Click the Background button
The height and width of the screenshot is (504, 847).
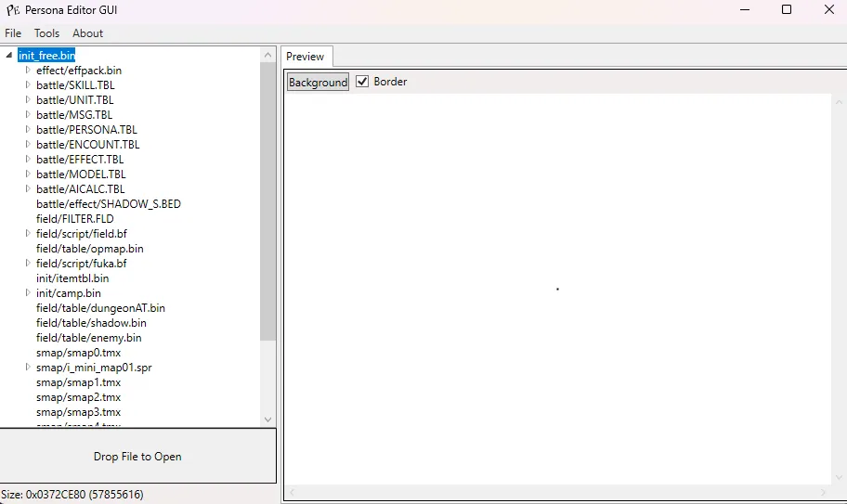[318, 82]
